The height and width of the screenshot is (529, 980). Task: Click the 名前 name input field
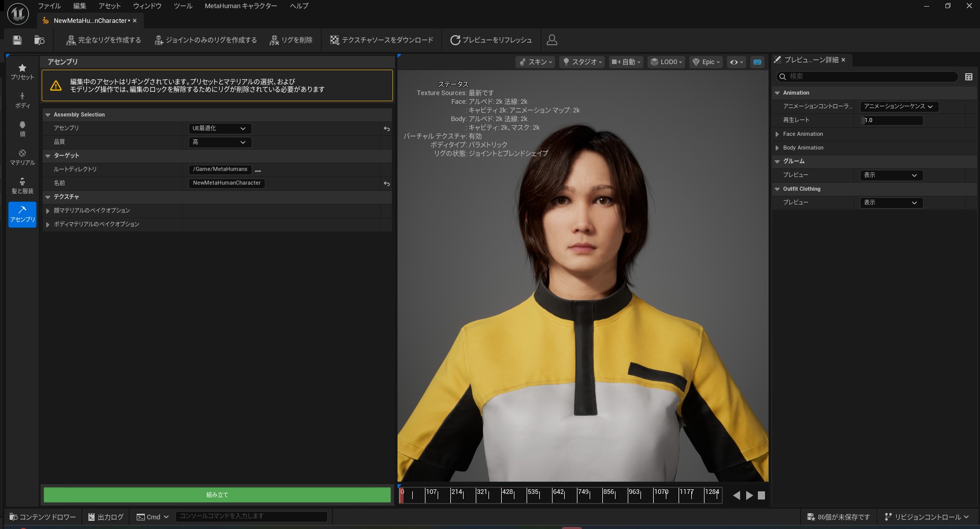point(227,183)
